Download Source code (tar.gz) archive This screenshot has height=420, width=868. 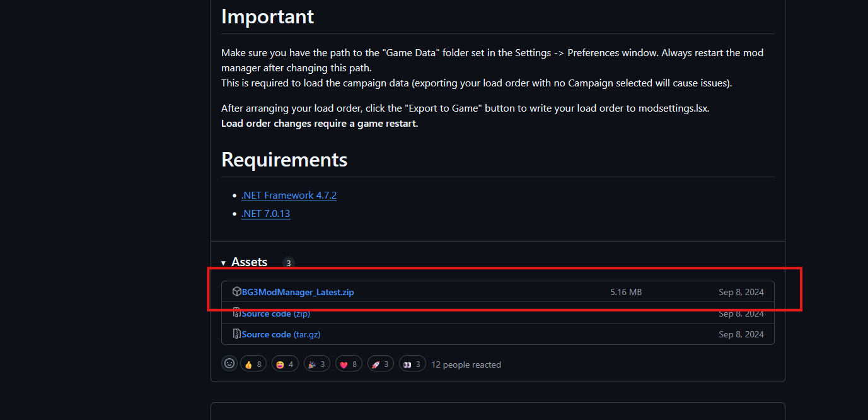coord(285,334)
